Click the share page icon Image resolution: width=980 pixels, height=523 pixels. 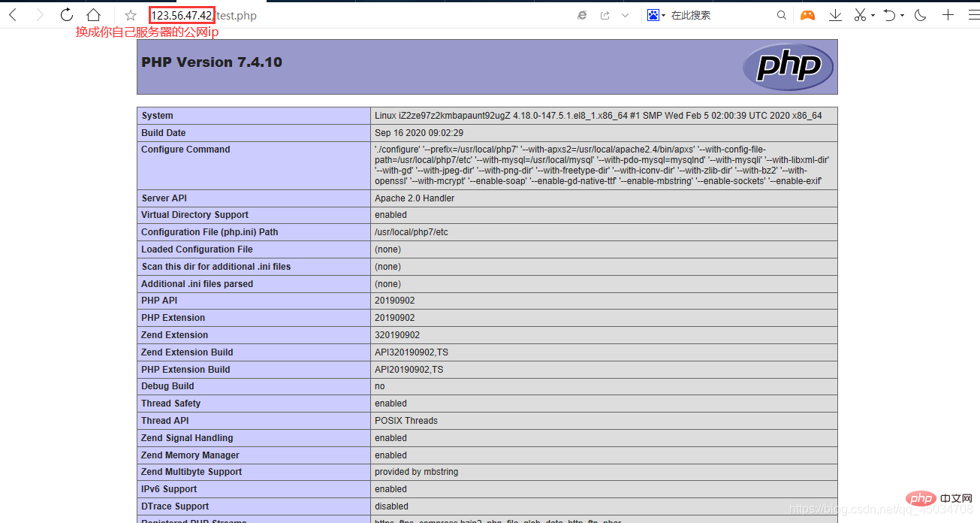(605, 15)
